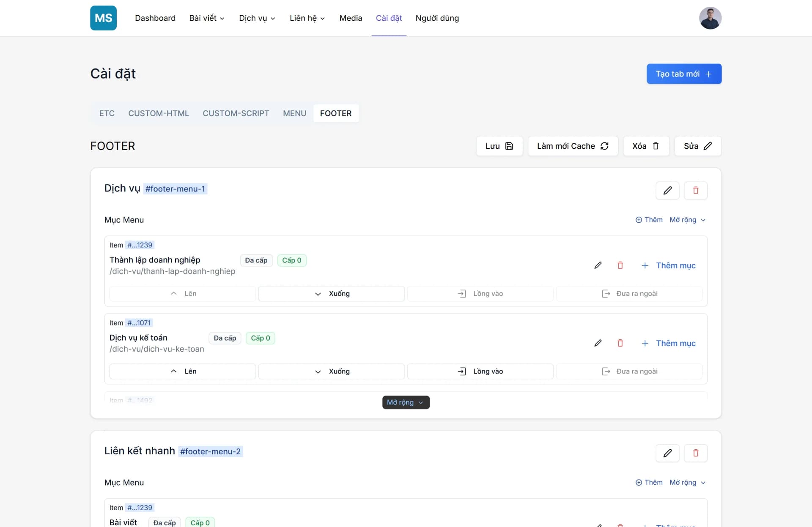812x527 pixels.
Task: Expand the Liên hệ navigation dropdown
Action: click(x=307, y=18)
